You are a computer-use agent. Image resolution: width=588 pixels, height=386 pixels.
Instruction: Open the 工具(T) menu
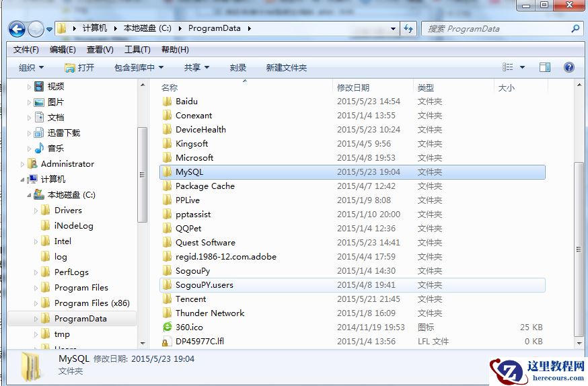(137, 50)
